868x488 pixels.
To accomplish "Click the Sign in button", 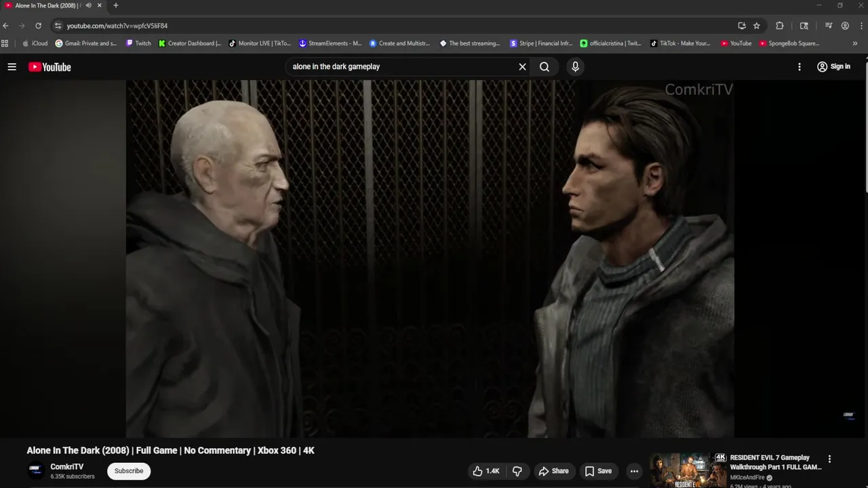I will click(x=833, y=66).
